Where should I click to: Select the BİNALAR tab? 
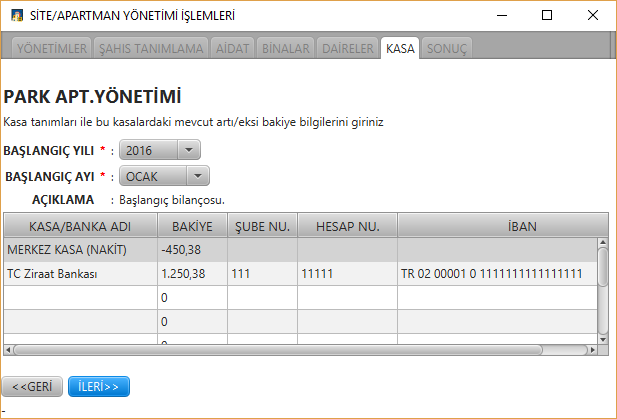pyautogui.click(x=286, y=48)
